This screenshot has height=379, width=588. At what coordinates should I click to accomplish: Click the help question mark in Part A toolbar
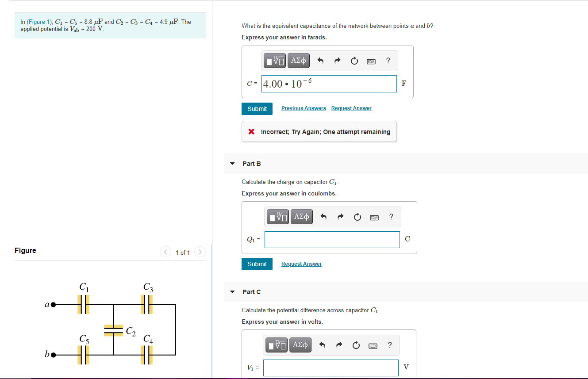388,61
